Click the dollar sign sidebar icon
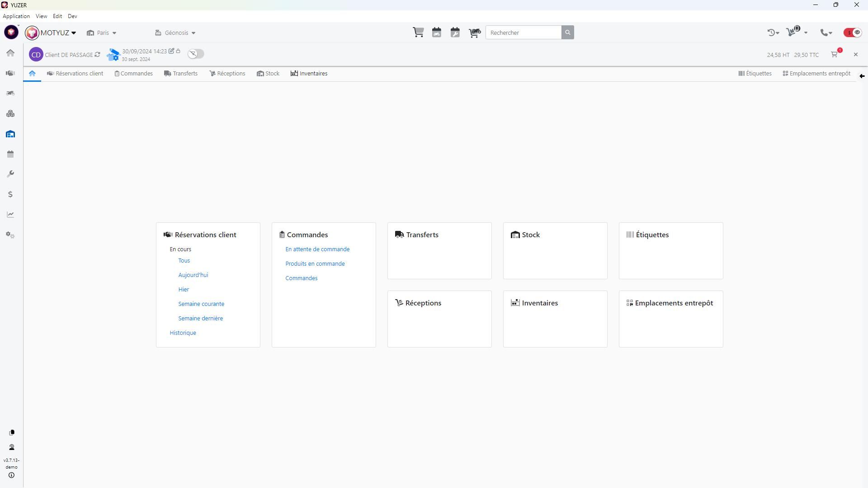The width and height of the screenshot is (868, 488). coord(10,195)
